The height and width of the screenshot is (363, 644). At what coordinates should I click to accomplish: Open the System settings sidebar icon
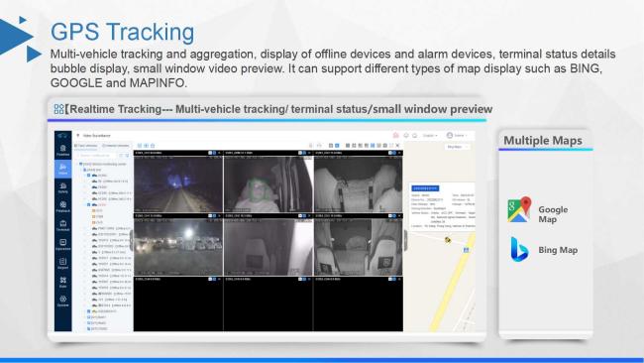tap(62, 302)
